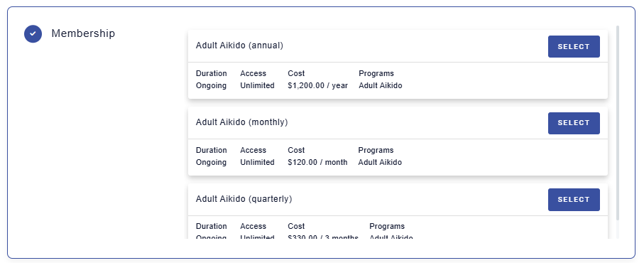Click the $1,200.00 / year cost text
Image resolution: width=644 pixels, height=263 pixels.
(318, 85)
